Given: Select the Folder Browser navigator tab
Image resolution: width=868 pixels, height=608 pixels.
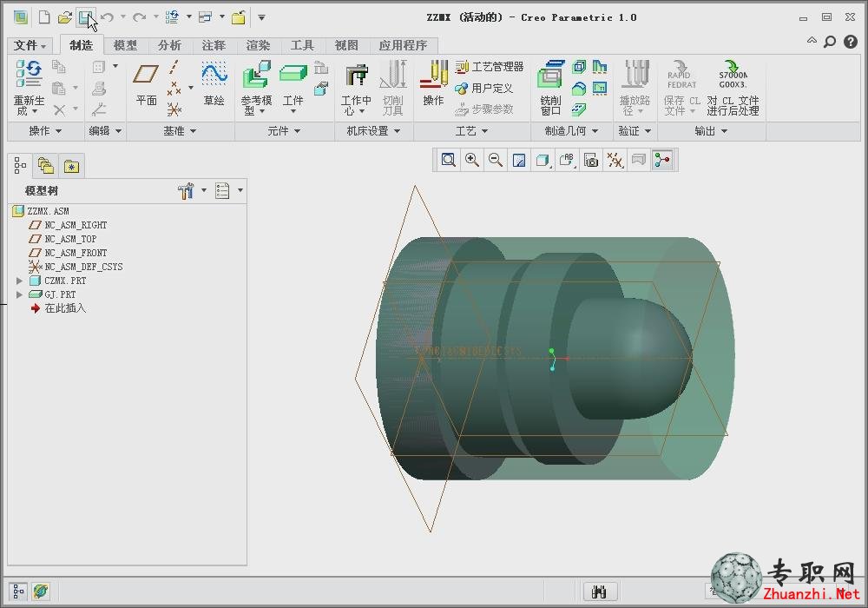Looking at the screenshot, I should click(45, 166).
